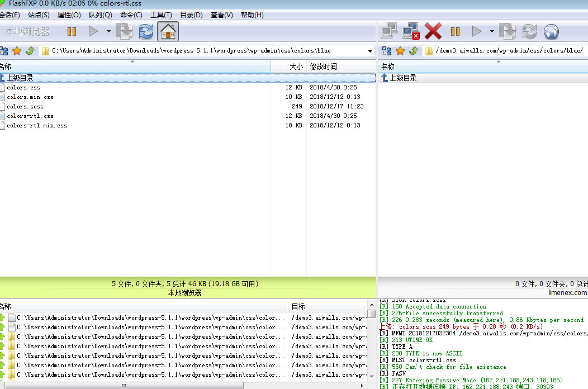Click the queue horizontal scrollbar
This screenshot has width=588, height=389.
[123, 385]
